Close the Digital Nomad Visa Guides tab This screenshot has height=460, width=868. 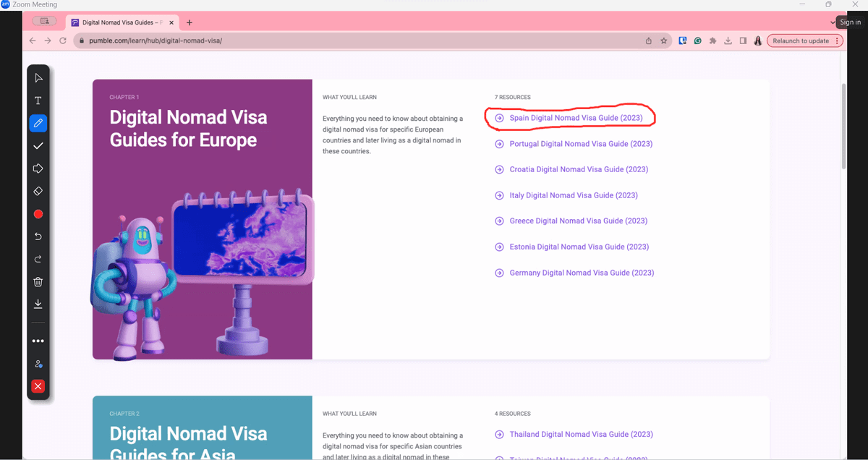pyautogui.click(x=172, y=22)
